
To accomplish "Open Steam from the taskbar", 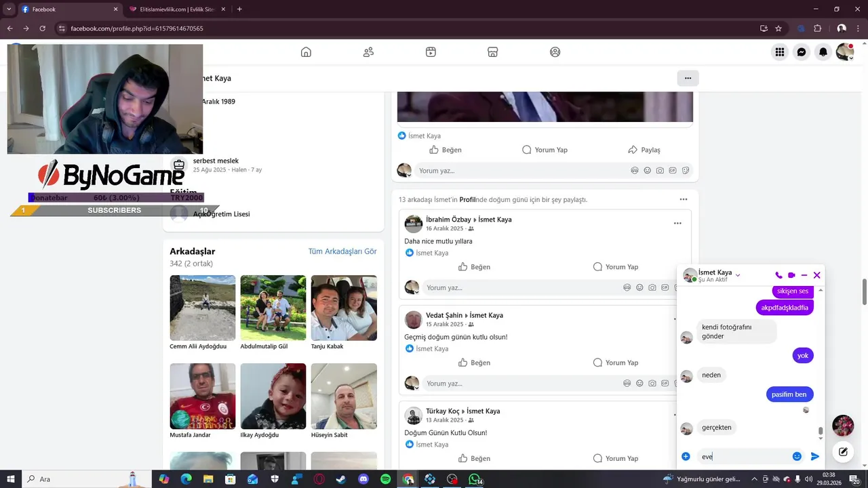I will 341,479.
